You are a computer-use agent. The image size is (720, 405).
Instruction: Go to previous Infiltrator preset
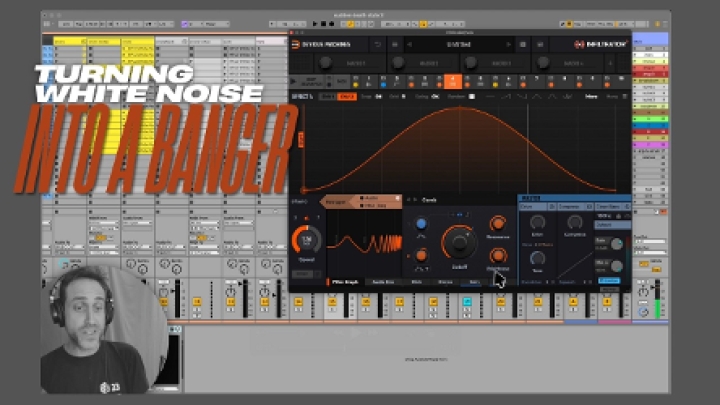pos(409,45)
